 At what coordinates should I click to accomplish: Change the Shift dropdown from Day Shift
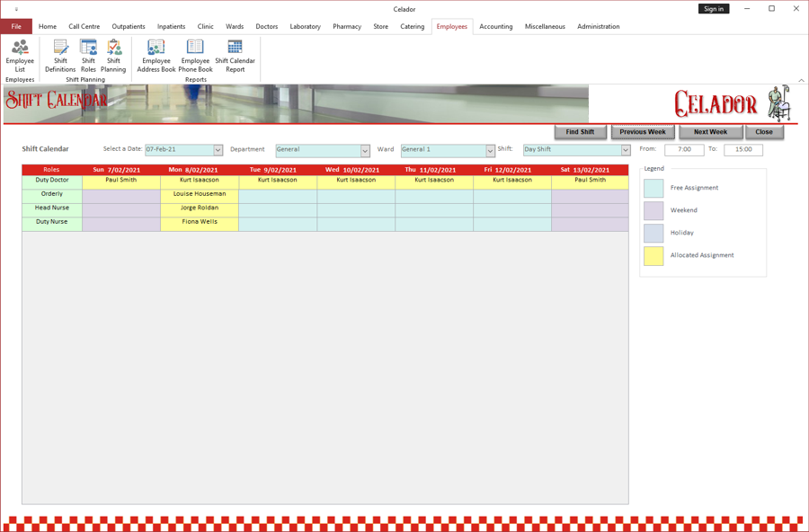pos(624,150)
